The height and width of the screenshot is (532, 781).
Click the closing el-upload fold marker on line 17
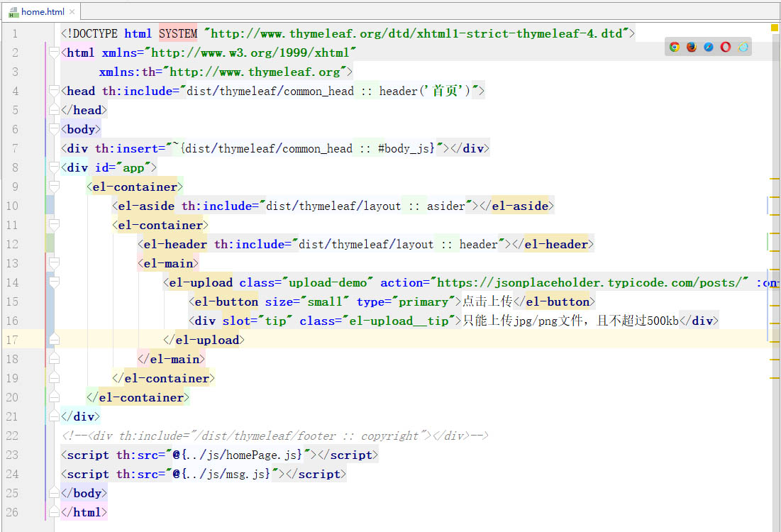tap(54, 340)
